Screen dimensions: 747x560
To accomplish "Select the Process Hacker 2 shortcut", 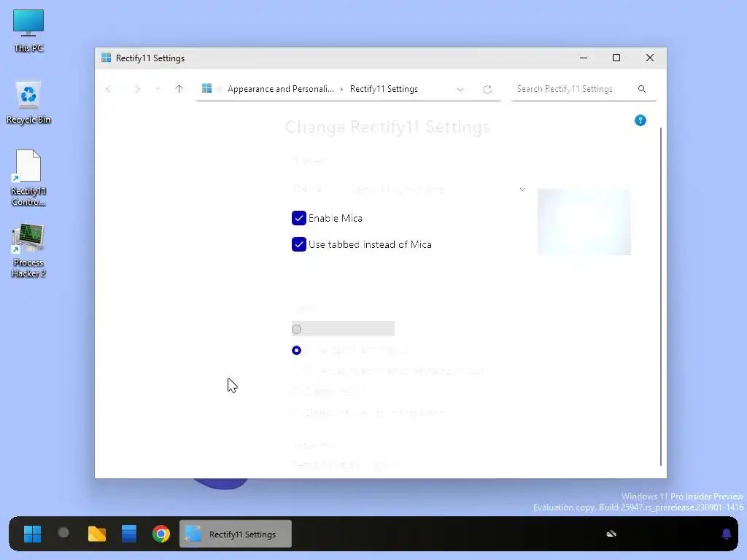I will point(28,251).
